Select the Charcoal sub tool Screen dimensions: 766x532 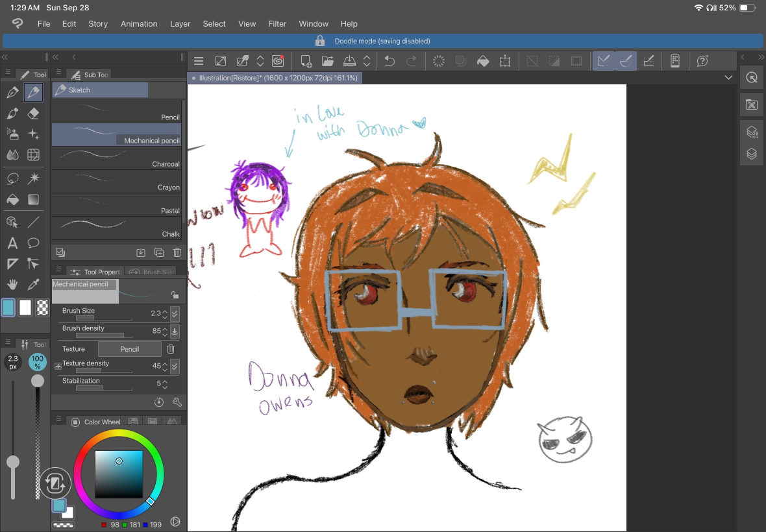pos(116,158)
